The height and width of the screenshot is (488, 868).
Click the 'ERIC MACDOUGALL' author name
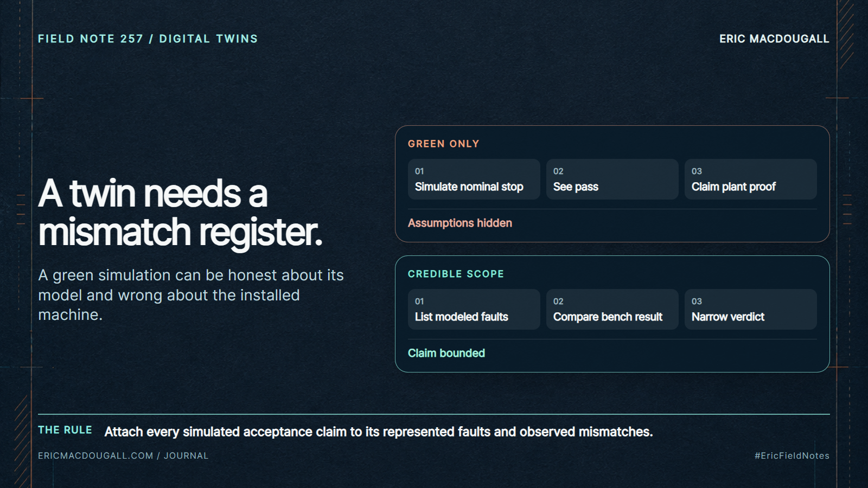774,38
